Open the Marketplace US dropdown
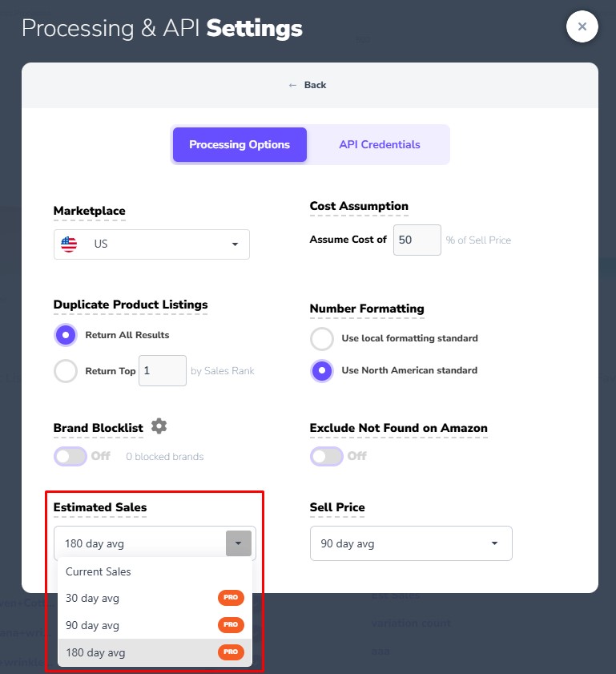 [x=151, y=244]
